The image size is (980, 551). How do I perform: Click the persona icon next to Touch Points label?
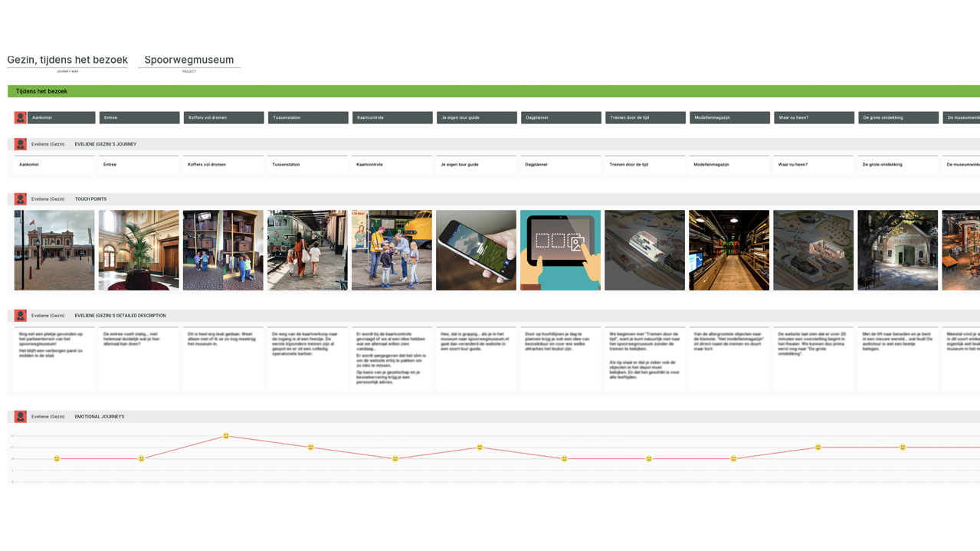[19, 198]
